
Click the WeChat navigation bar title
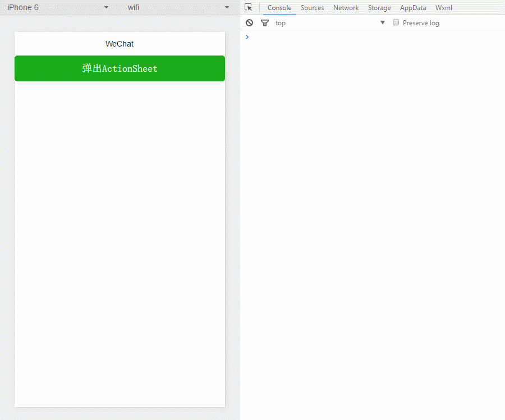[120, 44]
